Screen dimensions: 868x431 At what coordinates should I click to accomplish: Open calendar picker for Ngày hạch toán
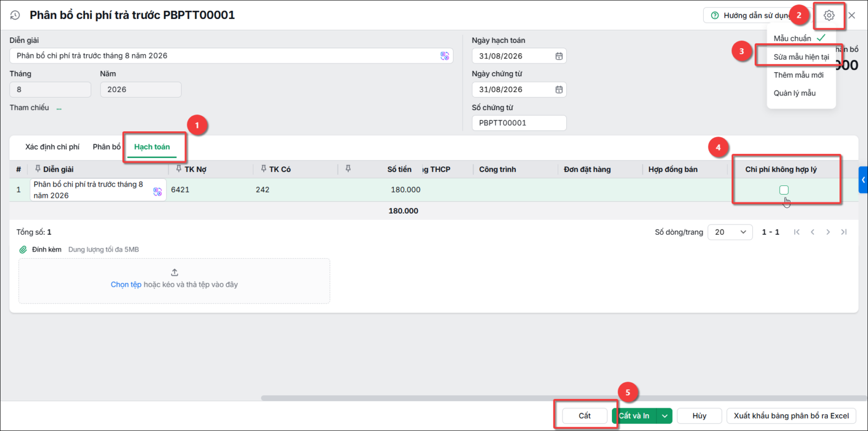559,56
